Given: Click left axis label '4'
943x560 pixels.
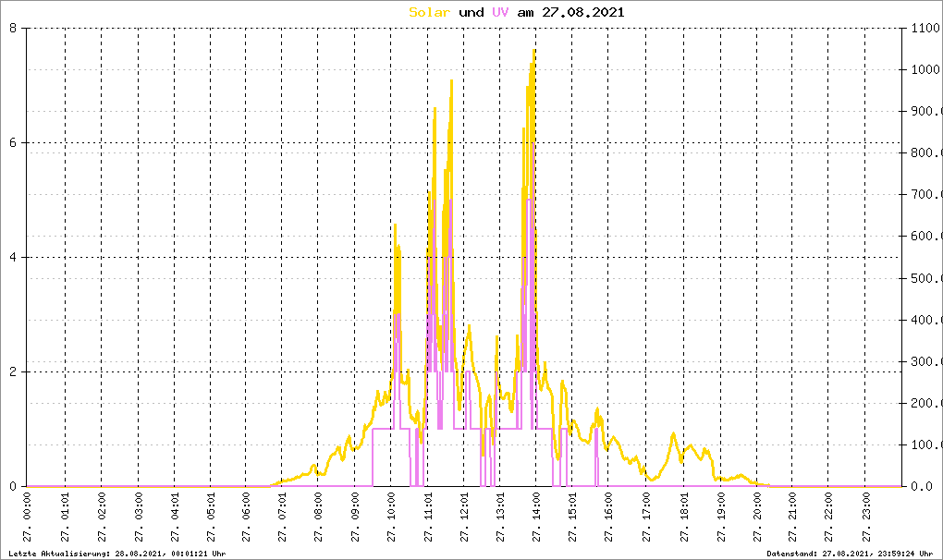Looking at the screenshot, I should pos(13,257).
